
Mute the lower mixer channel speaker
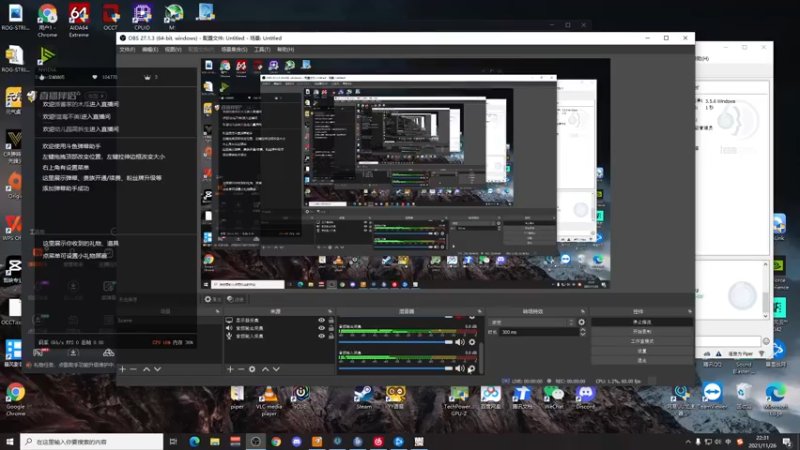(460, 368)
